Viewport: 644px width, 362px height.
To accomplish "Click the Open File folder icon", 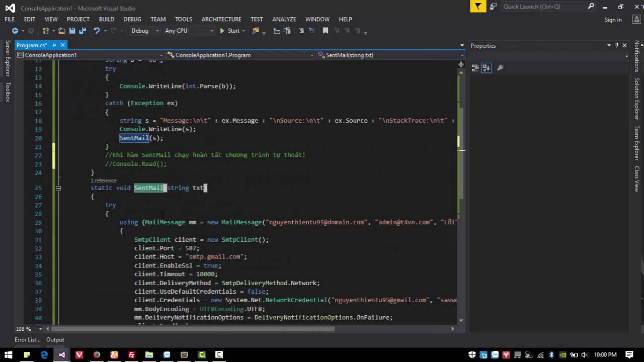I will pyautogui.click(x=62, y=31).
